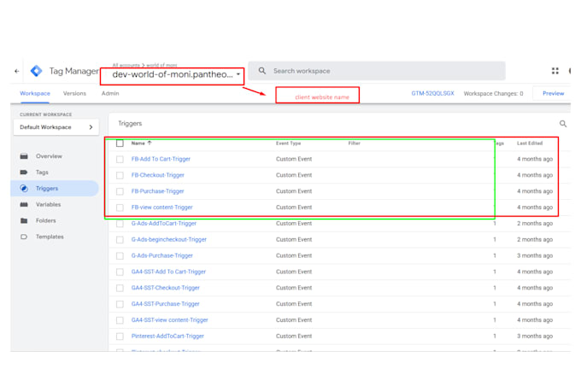Click the Tags label icon in sidebar
The width and height of the screenshot is (581, 392).
click(x=24, y=173)
